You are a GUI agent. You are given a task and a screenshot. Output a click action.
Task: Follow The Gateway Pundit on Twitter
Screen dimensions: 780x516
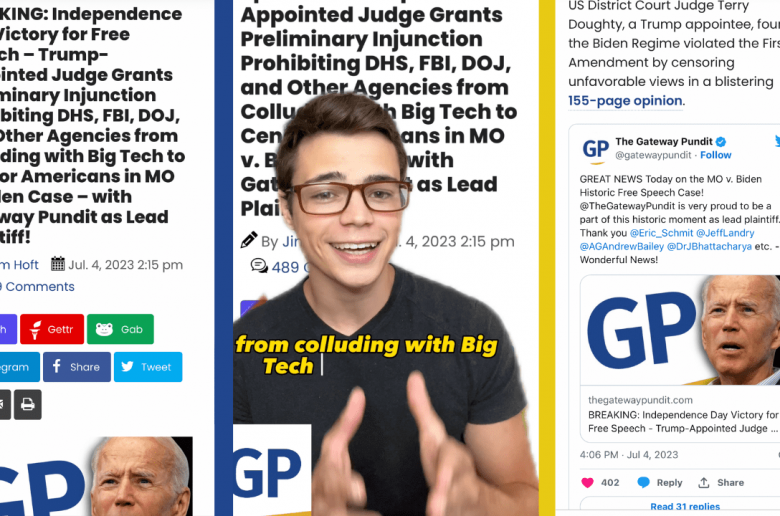[x=716, y=155]
